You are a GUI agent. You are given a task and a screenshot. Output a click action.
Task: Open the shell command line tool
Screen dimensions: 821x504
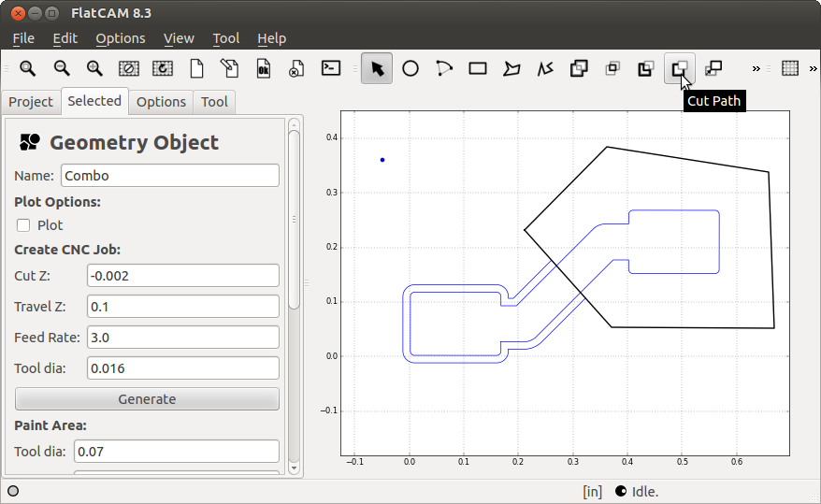tap(330, 68)
